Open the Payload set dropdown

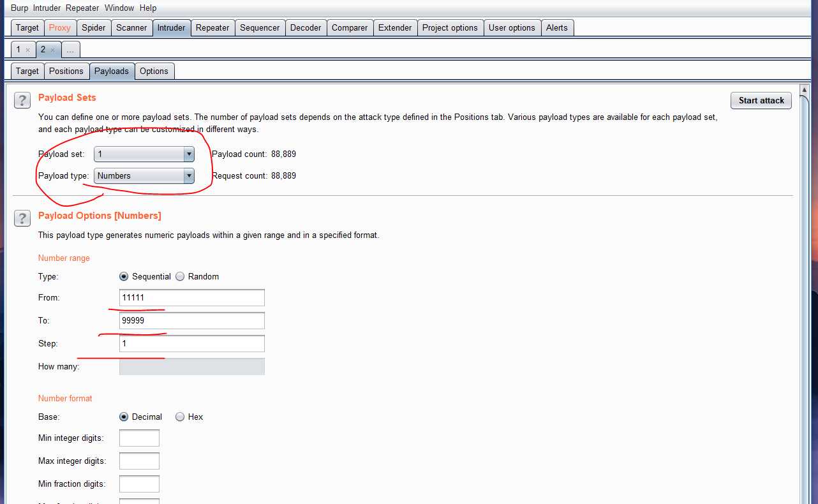coord(144,154)
